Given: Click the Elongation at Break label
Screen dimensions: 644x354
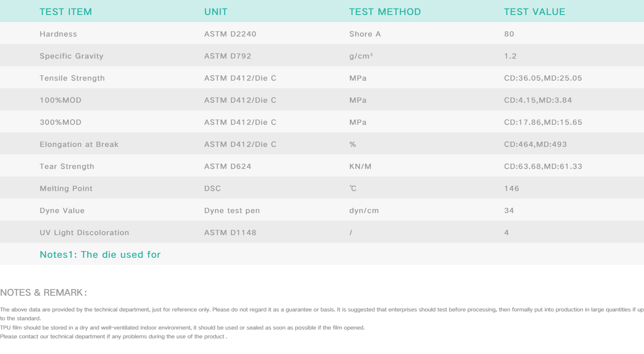Looking at the screenshot, I should [x=79, y=144].
